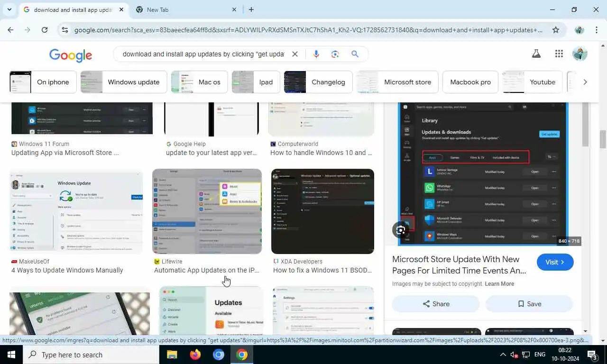The height and width of the screenshot is (364, 607).
Task: Open How to fix a Windows 11 BSOD link
Action: (322, 270)
